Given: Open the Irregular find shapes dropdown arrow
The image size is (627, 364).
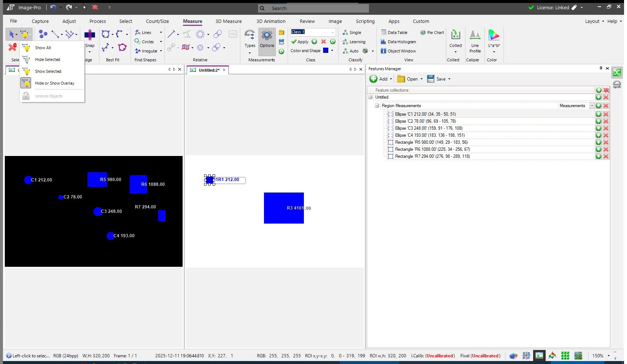Looking at the screenshot, I should (x=161, y=51).
